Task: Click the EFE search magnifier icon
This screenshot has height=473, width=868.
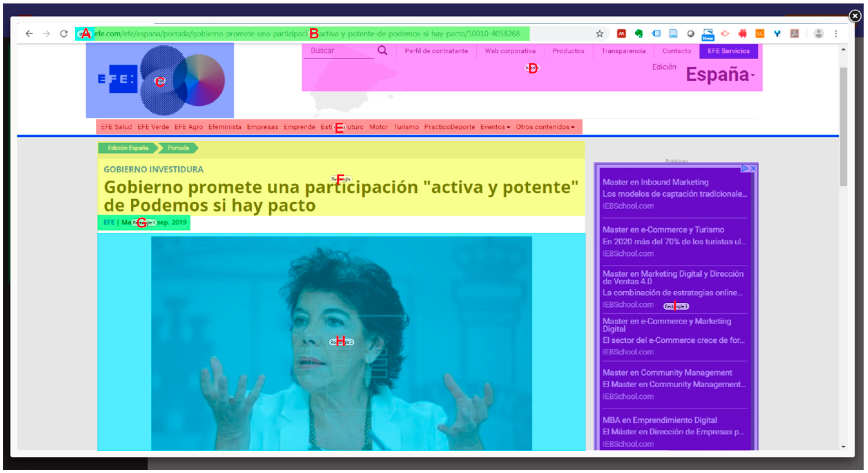Action: 382,51
